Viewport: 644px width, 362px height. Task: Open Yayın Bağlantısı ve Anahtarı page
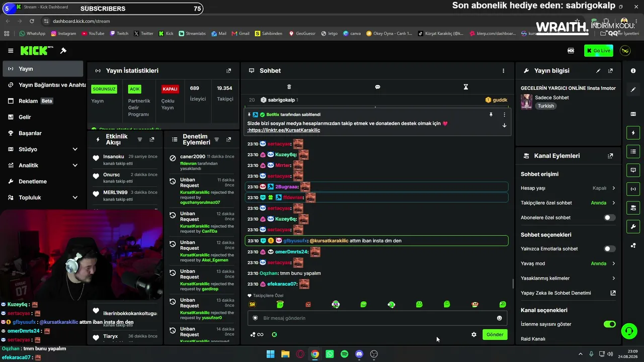click(43, 85)
